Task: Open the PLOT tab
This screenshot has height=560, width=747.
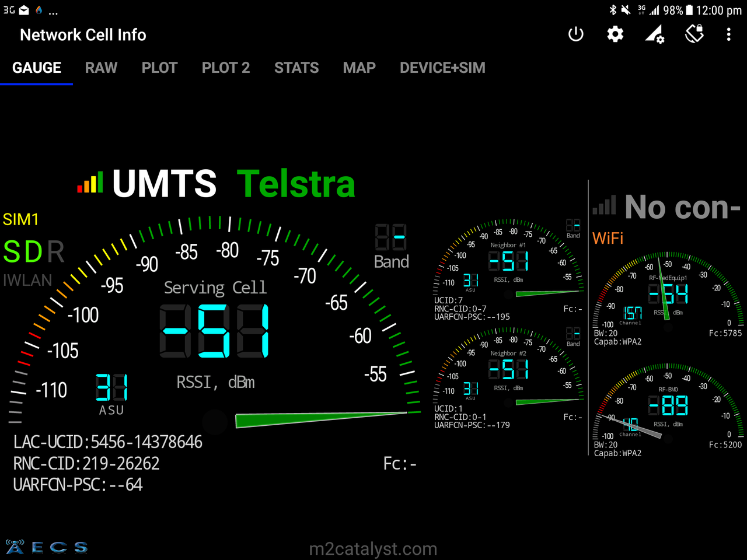Action: [159, 68]
